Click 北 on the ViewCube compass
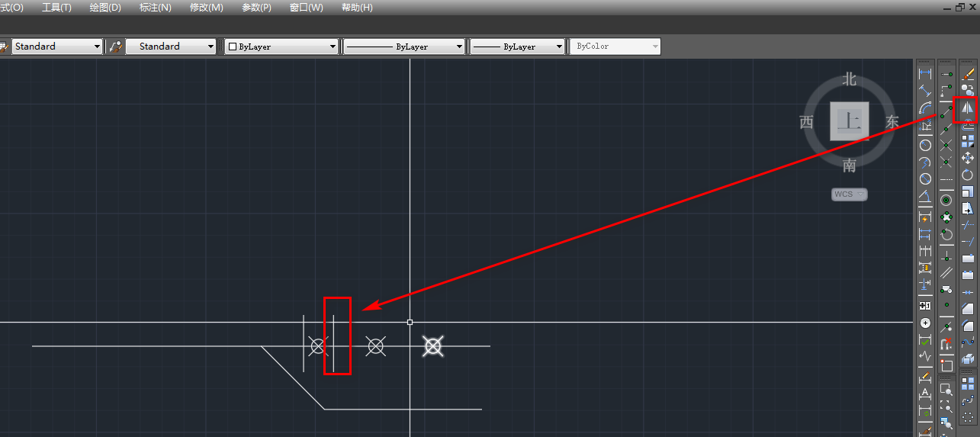980x437 pixels. (850, 79)
